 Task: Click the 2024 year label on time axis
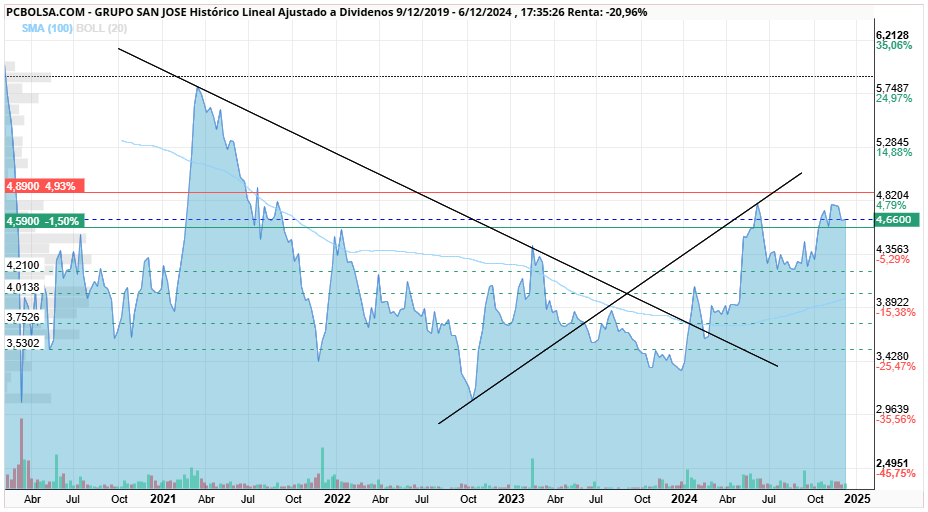[684, 499]
